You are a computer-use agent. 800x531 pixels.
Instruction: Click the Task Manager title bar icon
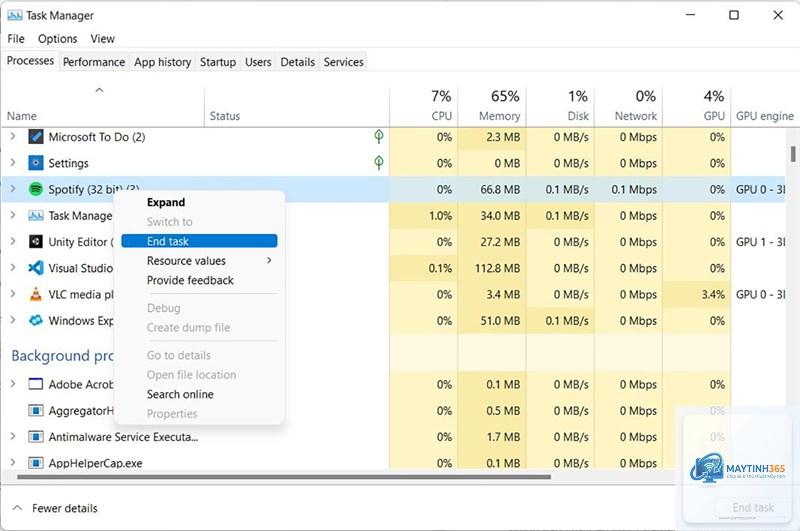[x=15, y=15]
